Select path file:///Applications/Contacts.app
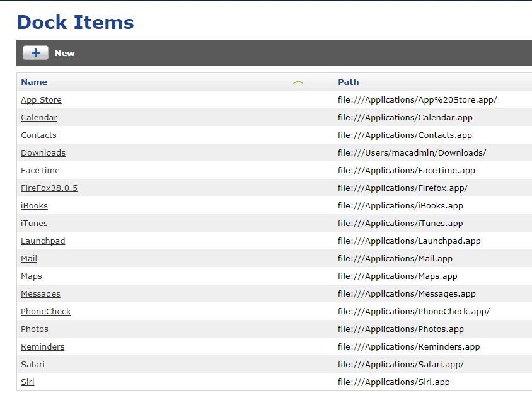The width and height of the screenshot is (532, 415). click(x=405, y=135)
